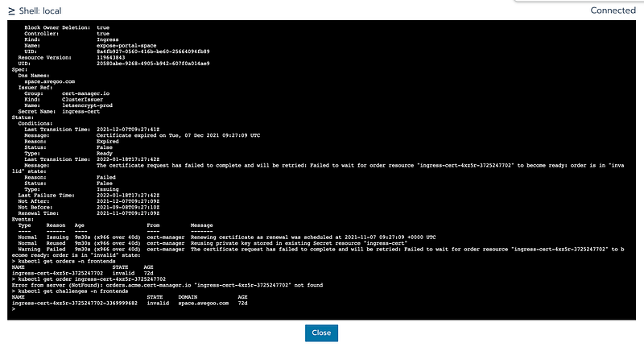Click the 'expose-portal-space' name value
644x351 pixels.
(126, 46)
